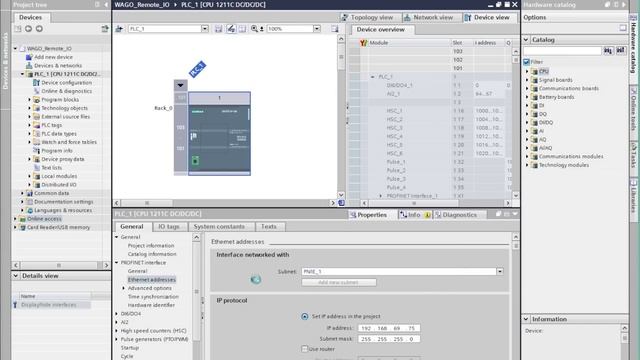Open the IO tags tab
Screen dimensions: 640x360
point(169,227)
